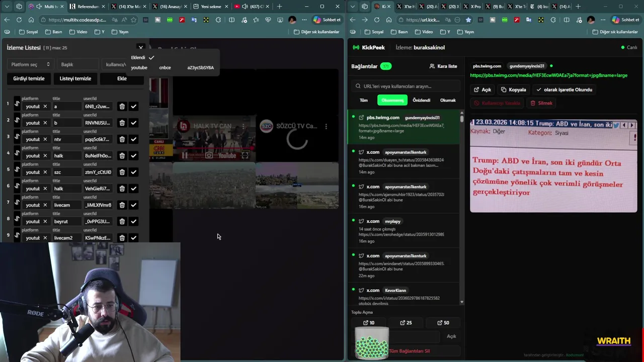Screen dimensions: 644x362
Task: Toggle the checkmark on row "a"
Action: click(x=133, y=107)
